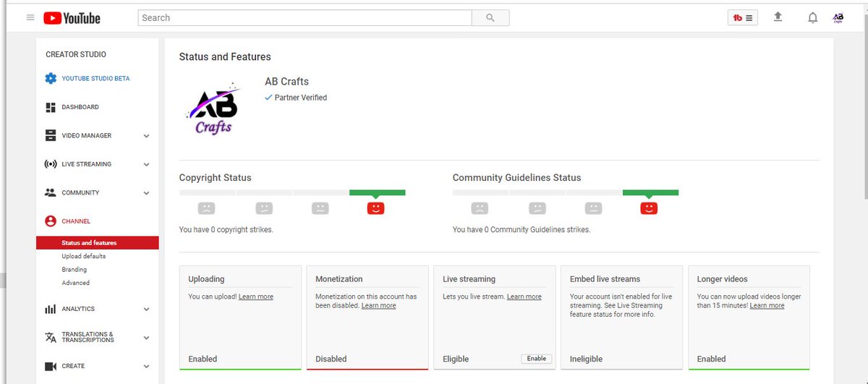This screenshot has height=384, width=868.
Task: Click Enabled status in Longer videos card
Action: click(712, 359)
